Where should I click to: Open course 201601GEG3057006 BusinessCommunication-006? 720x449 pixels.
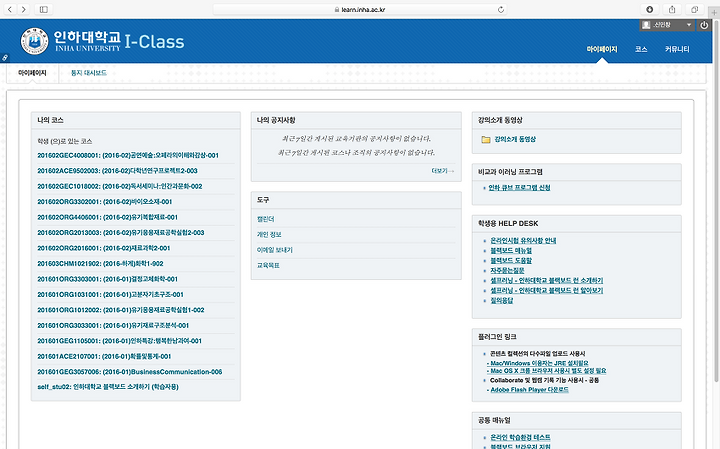129,372
